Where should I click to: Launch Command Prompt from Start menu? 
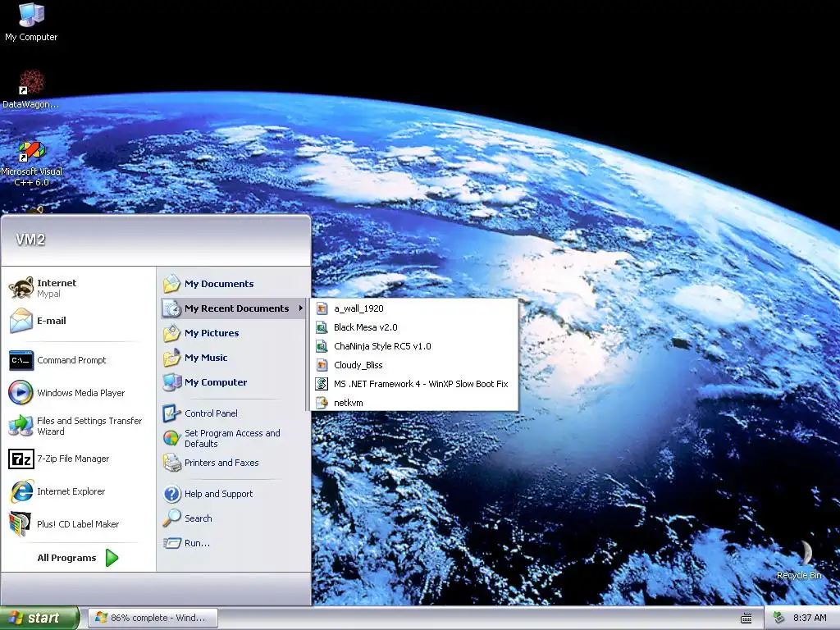click(x=78, y=360)
